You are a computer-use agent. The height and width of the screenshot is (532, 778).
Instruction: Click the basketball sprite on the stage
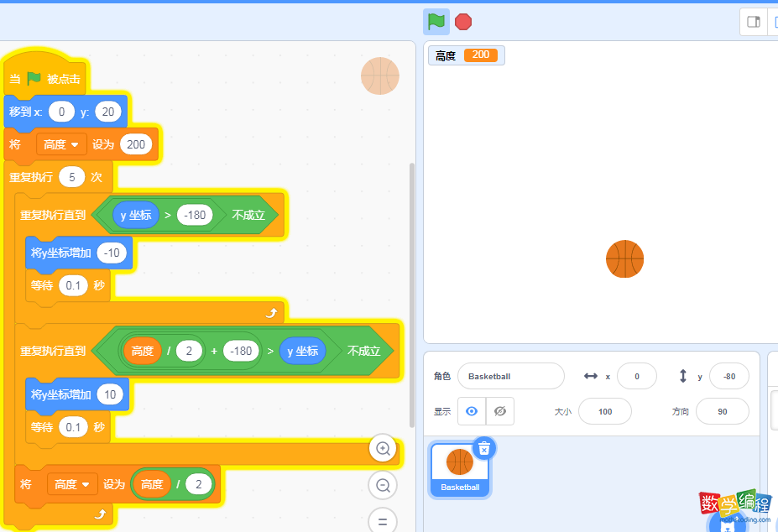tap(624, 258)
